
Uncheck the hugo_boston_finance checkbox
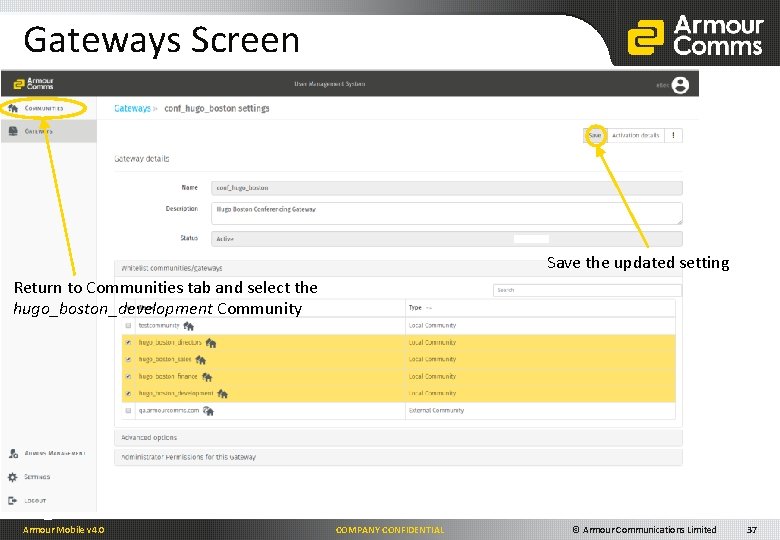click(128, 376)
